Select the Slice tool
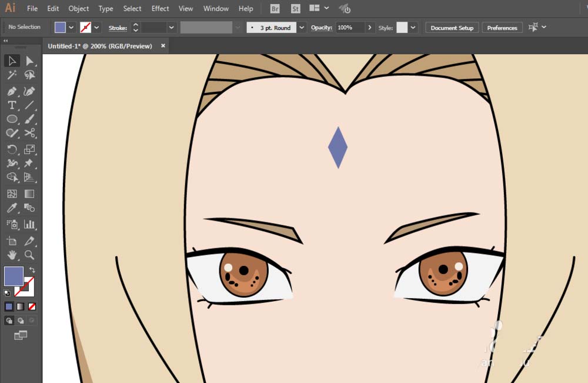588x383 pixels. coord(29,241)
